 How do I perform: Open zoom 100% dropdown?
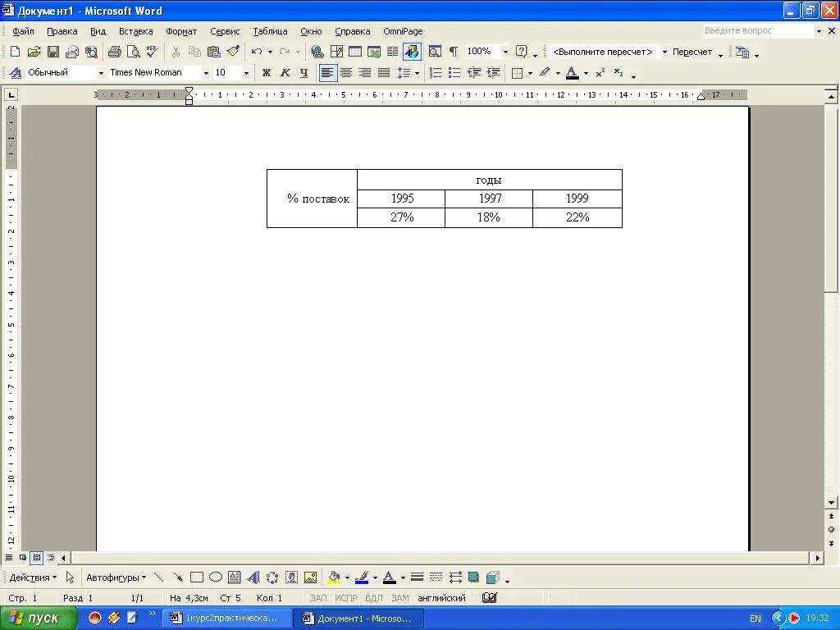pyautogui.click(x=505, y=52)
